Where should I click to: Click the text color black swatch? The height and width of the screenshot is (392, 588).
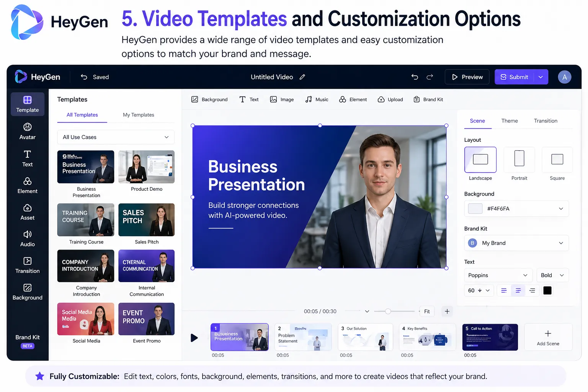pyautogui.click(x=547, y=291)
